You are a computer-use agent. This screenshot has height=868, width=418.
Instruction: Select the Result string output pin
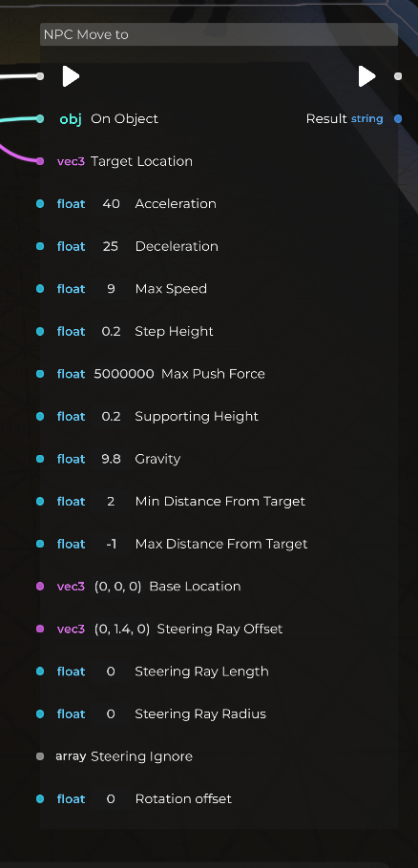tap(398, 119)
